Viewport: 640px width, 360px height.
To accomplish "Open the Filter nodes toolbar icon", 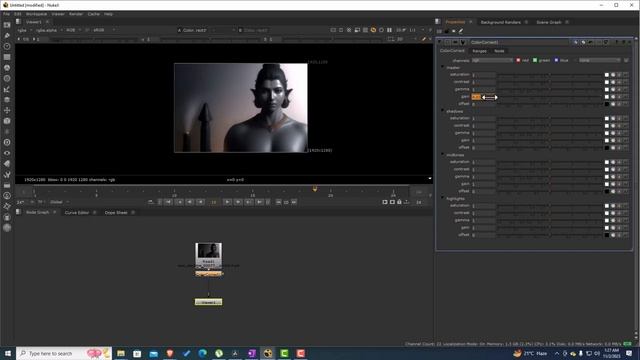I will 7,78.
